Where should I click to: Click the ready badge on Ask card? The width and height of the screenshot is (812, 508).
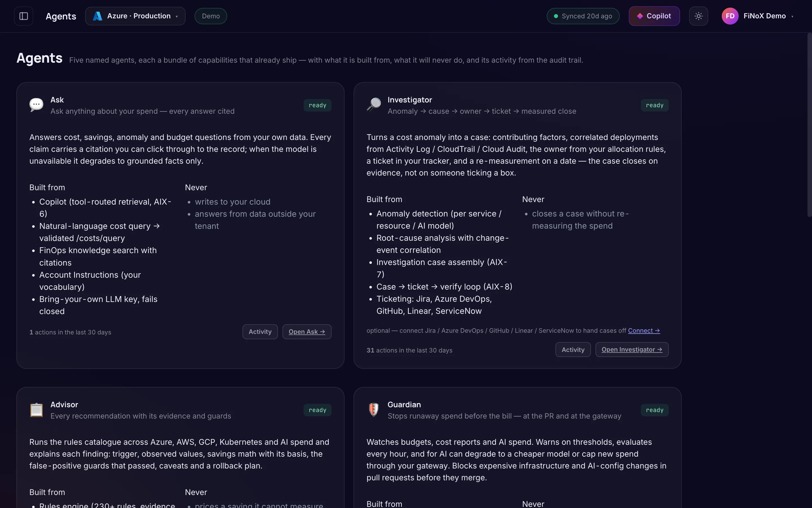coord(317,105)
